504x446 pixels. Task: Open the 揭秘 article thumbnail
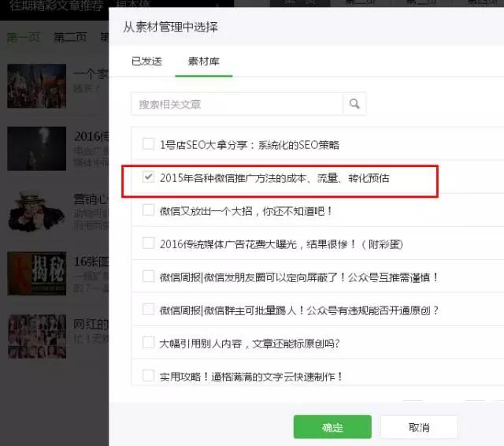point(37,273)
